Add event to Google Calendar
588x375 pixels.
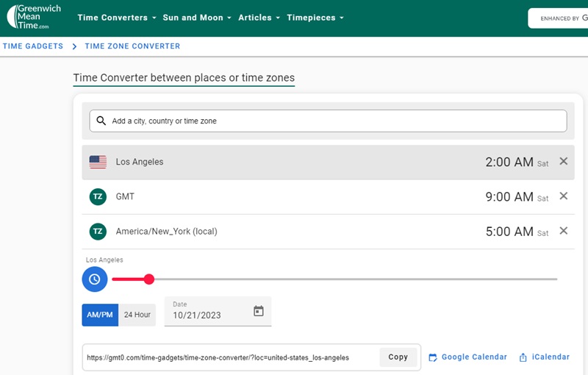point(467,357)
